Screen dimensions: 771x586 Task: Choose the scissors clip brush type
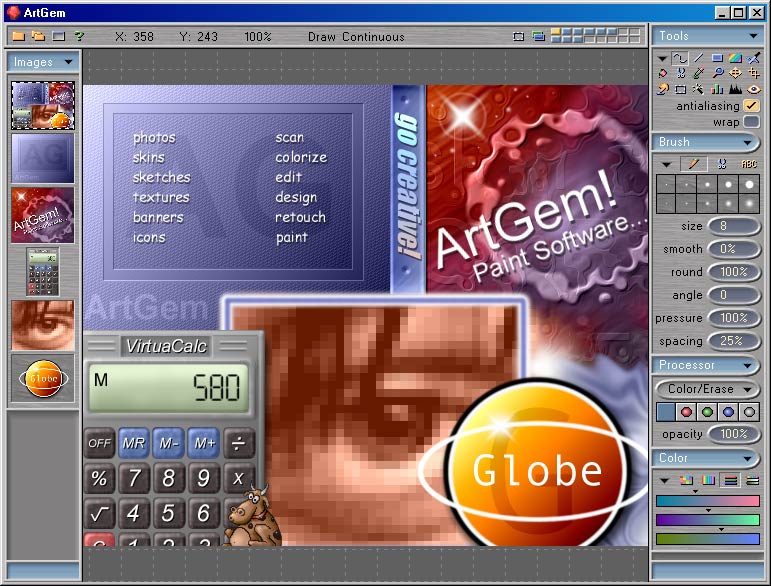tap(722, 164)
